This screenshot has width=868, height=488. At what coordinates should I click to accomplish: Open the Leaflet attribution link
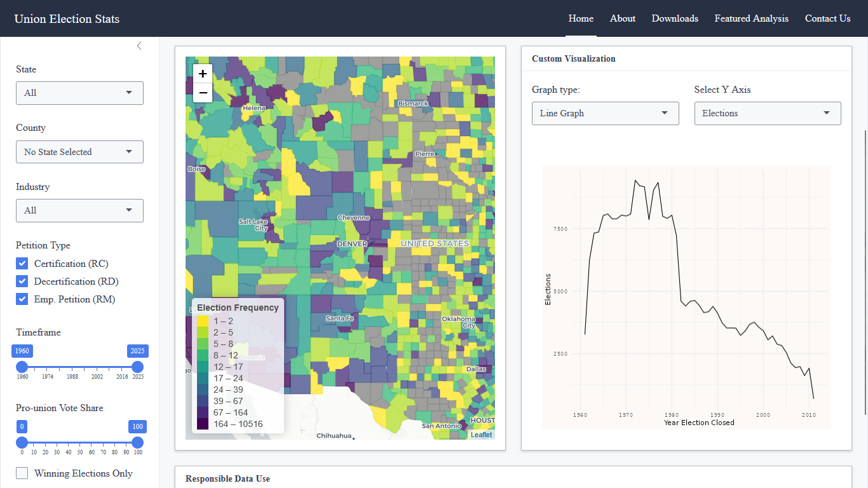point(481,435)
